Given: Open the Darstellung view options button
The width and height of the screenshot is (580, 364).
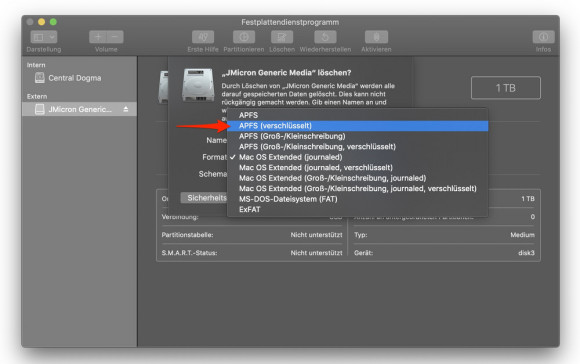Looking at the screenshot, I should tap(43, 37).
